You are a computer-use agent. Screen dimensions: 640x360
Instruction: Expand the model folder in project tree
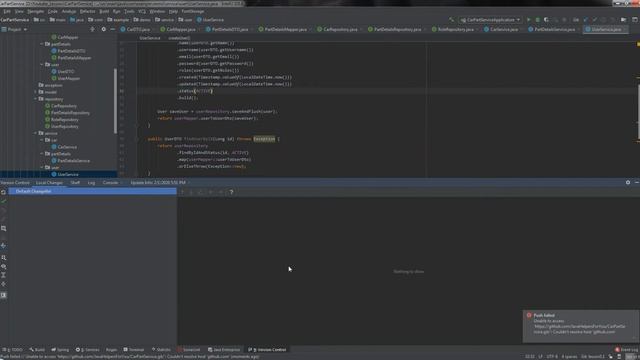[36, 92]
